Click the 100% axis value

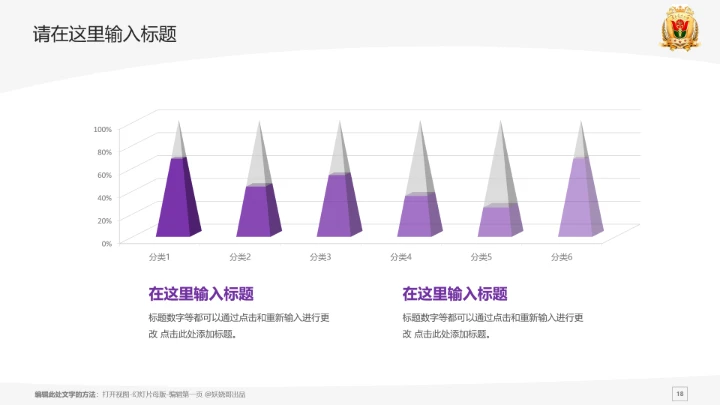coord(102,129)
